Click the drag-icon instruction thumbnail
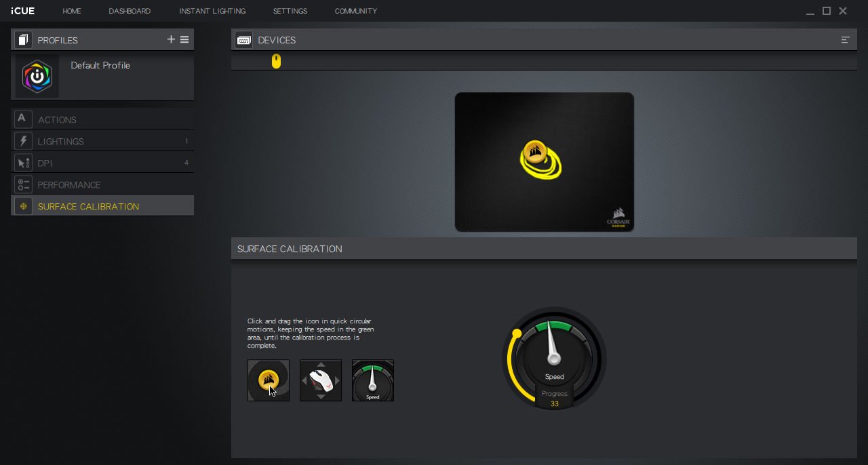Screen dimensions: 868x465 point(269,380)
